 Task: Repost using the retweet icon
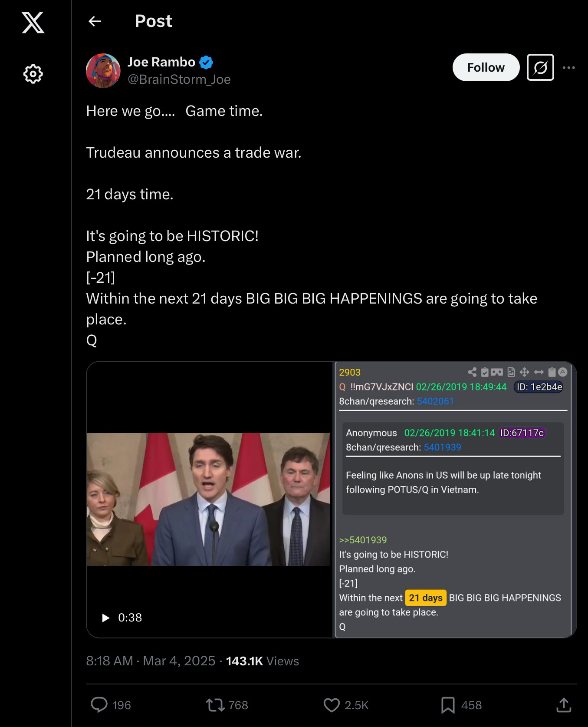[215, 705]
